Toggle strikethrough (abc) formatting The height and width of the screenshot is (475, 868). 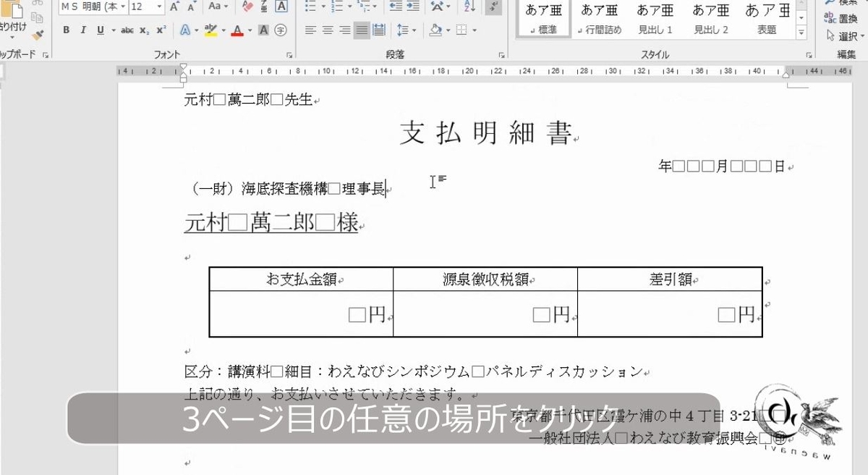127,30
